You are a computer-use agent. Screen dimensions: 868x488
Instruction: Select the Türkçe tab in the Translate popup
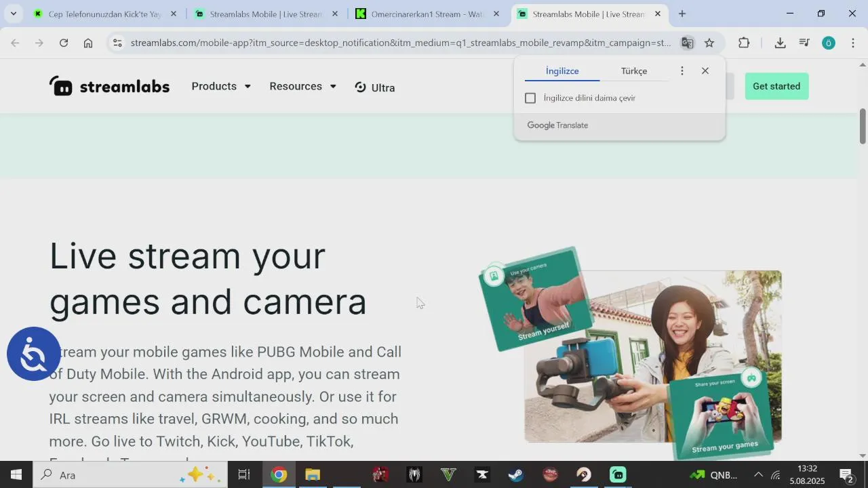pyautogui.click(x=634, y=71)
